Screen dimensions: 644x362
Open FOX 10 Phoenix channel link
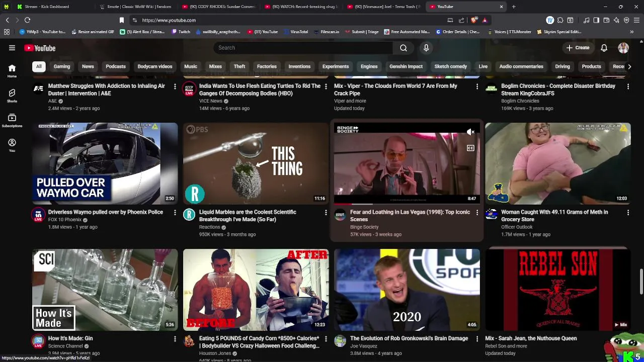click(65, 220)
